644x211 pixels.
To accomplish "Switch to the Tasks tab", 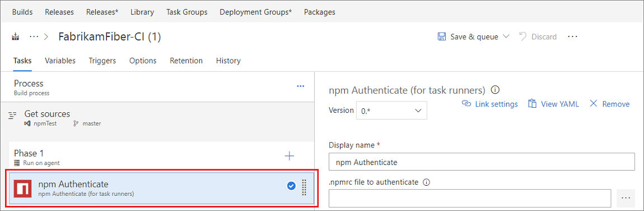I will pyautogui.click(x=22, y=61).
